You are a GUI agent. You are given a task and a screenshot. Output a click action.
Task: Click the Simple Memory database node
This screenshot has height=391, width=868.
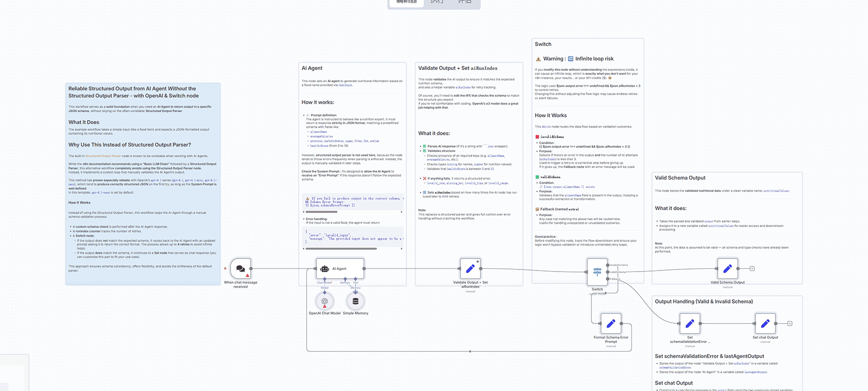tap(355, 301)
